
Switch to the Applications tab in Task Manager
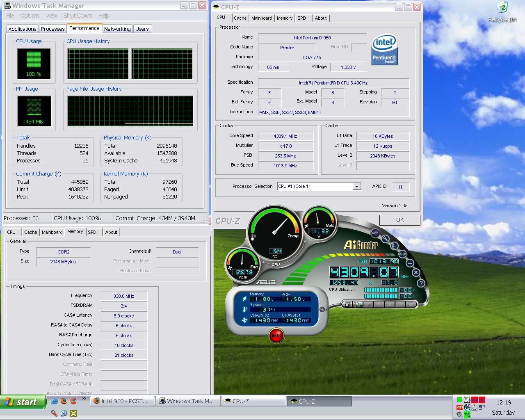[22, 29]
